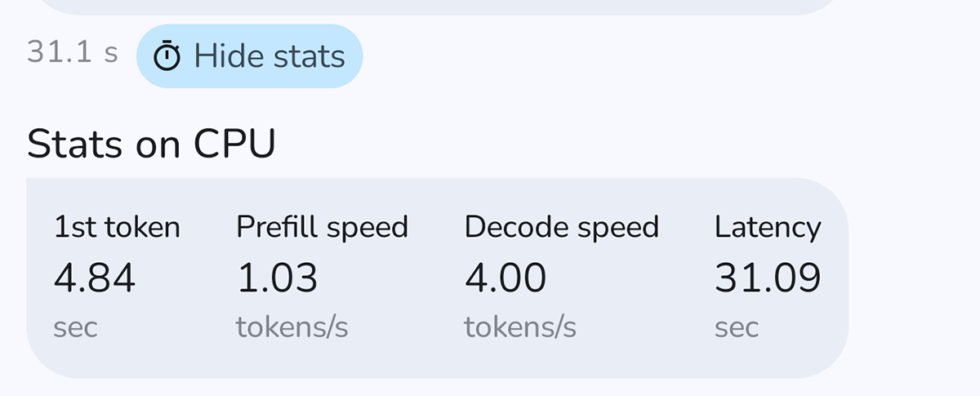Click the sec unit under 4.84
The height and width of the screenshot is (396, 980).
75,327
